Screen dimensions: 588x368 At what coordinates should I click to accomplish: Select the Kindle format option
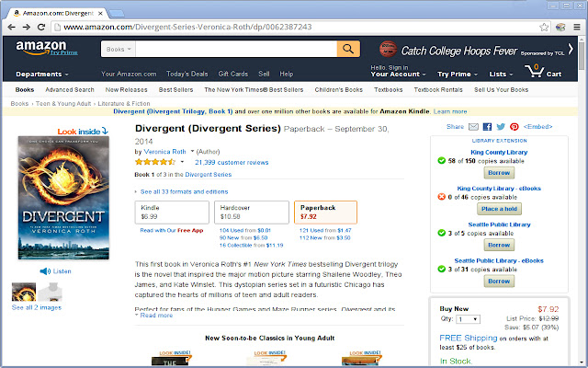point(172,213)
